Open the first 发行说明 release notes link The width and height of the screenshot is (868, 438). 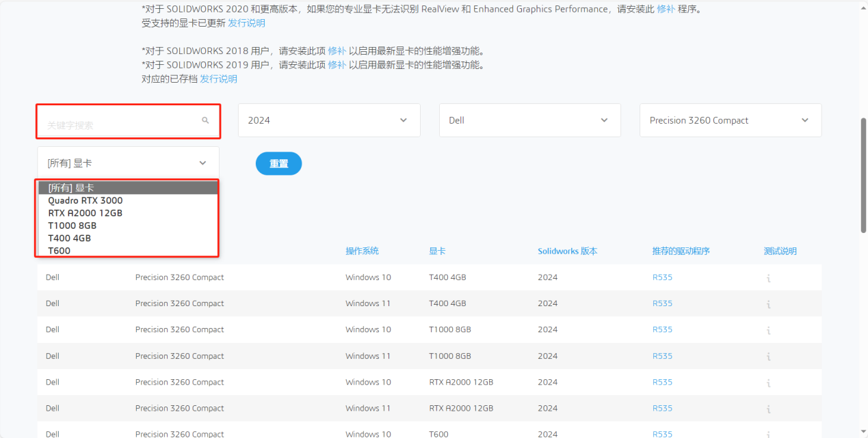246,23
